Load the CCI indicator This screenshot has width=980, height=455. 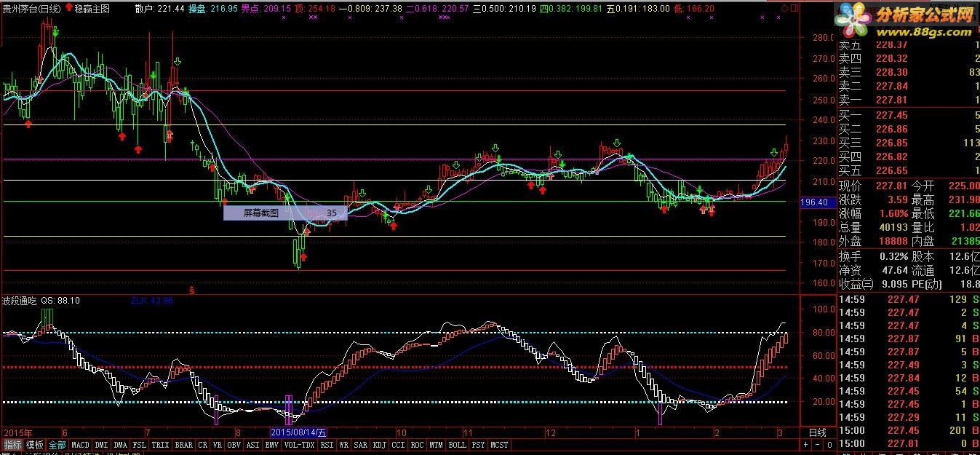pyautogui.click(x=399, y=444)
